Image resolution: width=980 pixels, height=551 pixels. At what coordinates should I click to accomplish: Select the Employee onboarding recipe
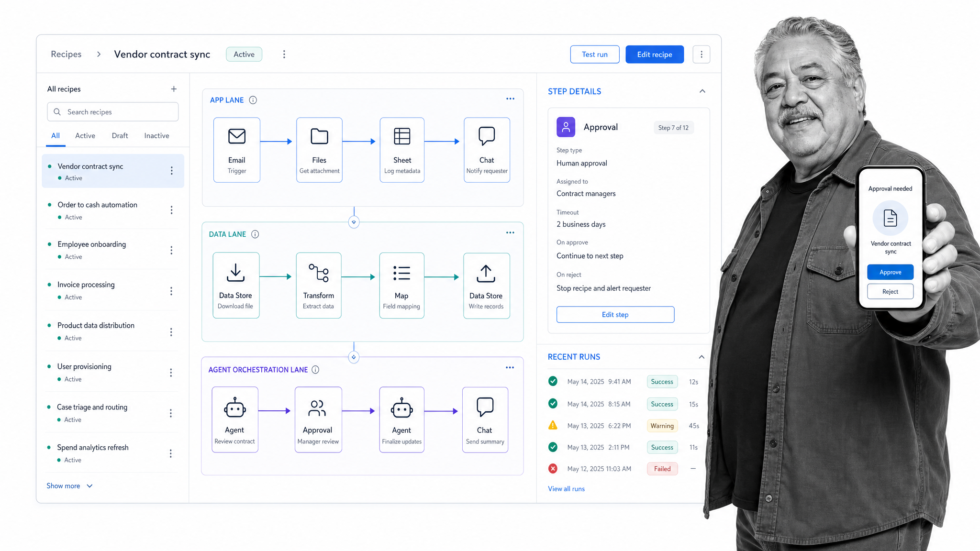113,250
